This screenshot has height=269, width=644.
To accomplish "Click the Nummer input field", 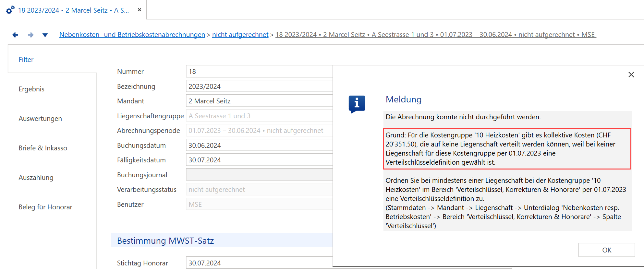I will [259, 71].
